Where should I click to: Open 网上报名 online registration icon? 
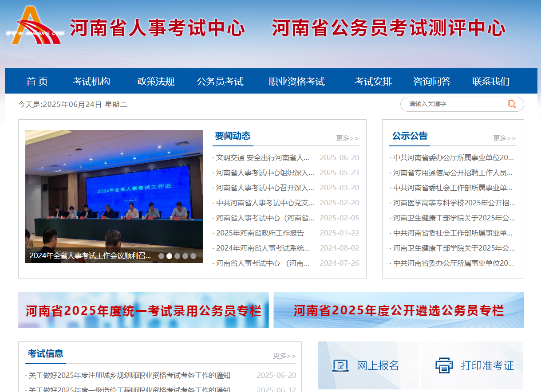click(x=340, y=365)
